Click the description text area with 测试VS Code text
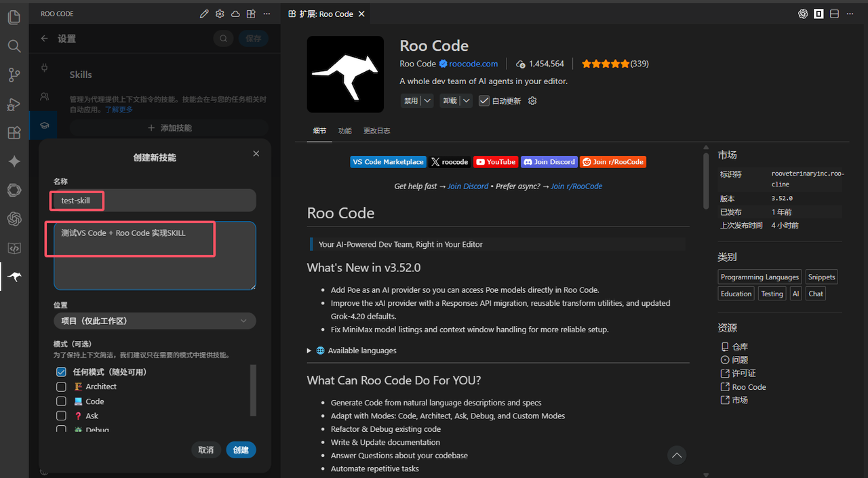Screen dimensions: 868x478 [155, 256]
